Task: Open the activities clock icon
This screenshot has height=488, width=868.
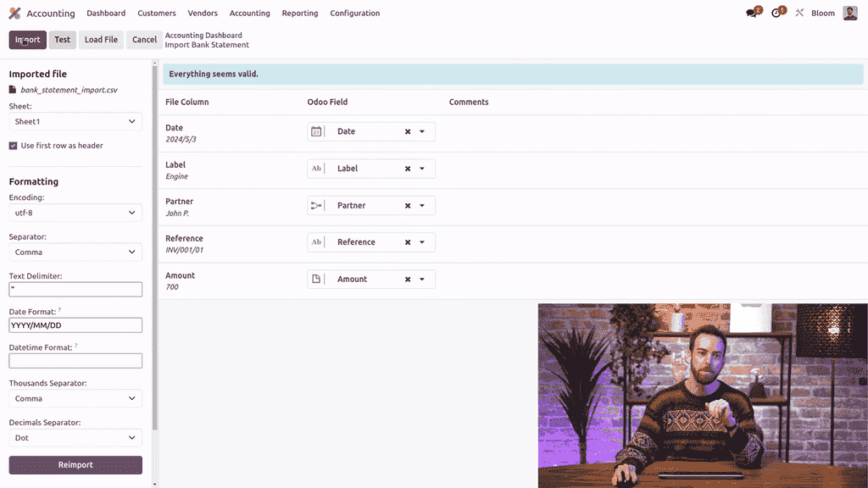Action: click(x=776, y=14)
